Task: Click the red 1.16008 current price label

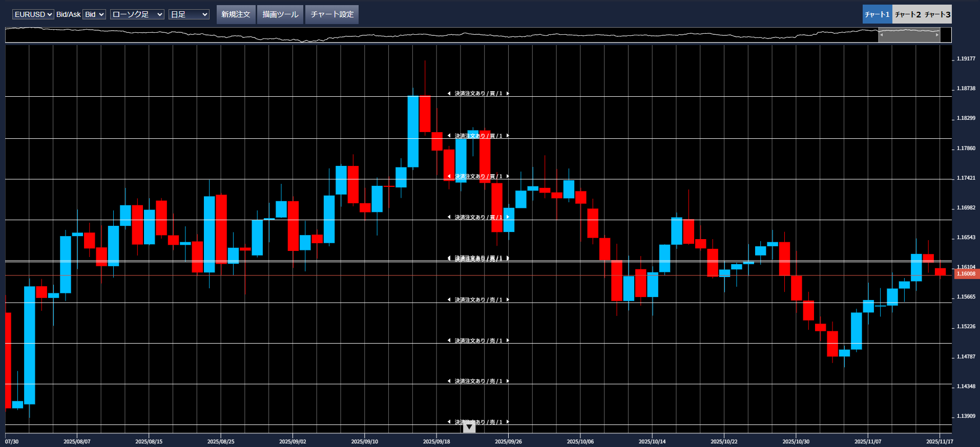Action: [x=966, y=274]
